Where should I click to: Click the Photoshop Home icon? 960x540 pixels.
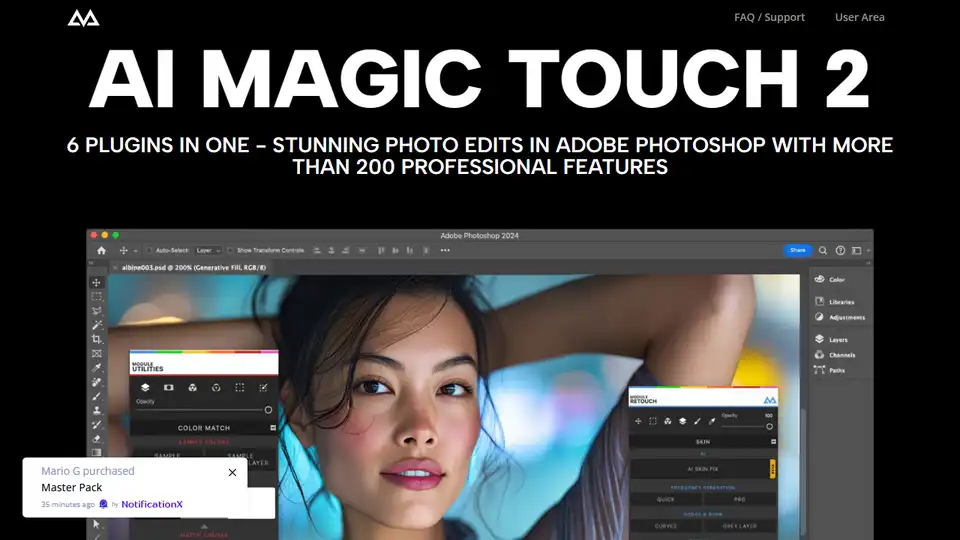coord(101,250)
